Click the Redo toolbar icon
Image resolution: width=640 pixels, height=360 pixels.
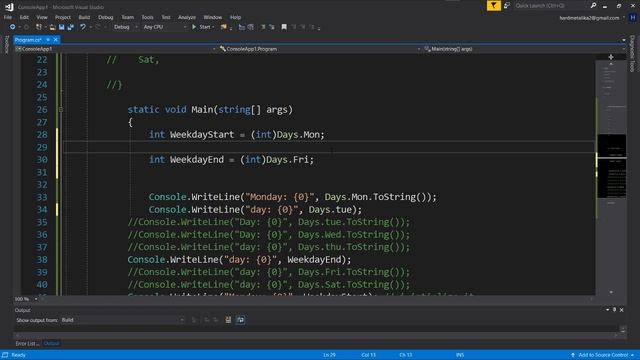point(98,27)
